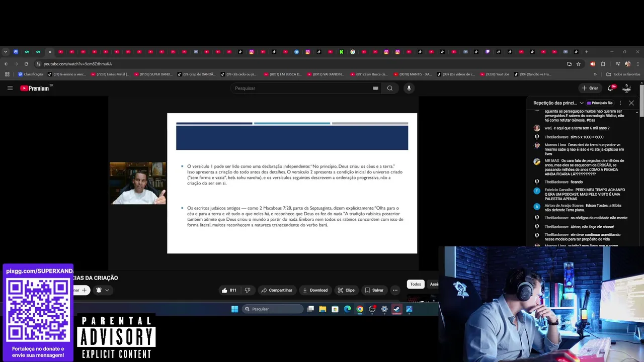The width and height of the screenshot is (644, 362).
Task: Open the tab search dropdown arrow
Action: (x=5, y=52)
